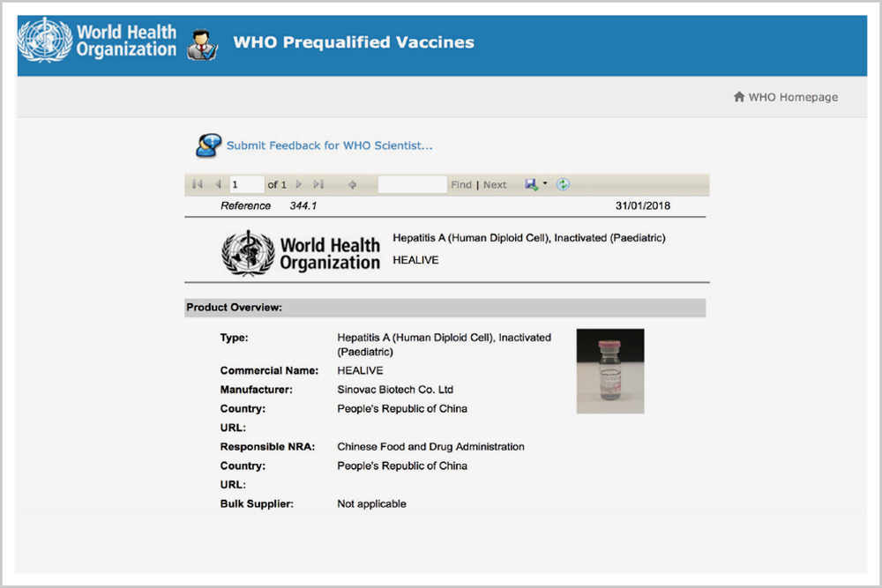Viewport: 882px width, 588px height.
Task: Click the date 31/01/2018
Action: [x=642, y=205]
